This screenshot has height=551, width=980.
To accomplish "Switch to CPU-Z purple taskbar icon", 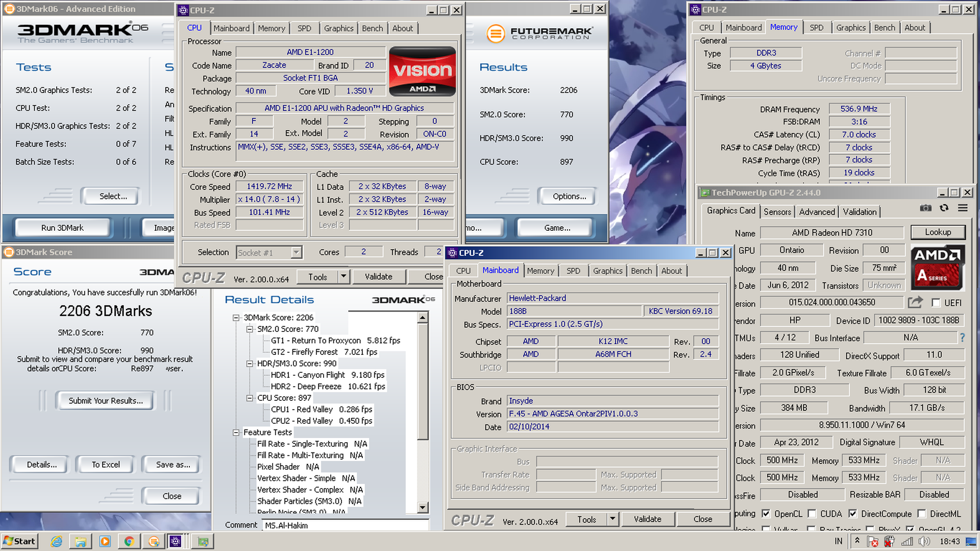I will [x=176, y=541].
